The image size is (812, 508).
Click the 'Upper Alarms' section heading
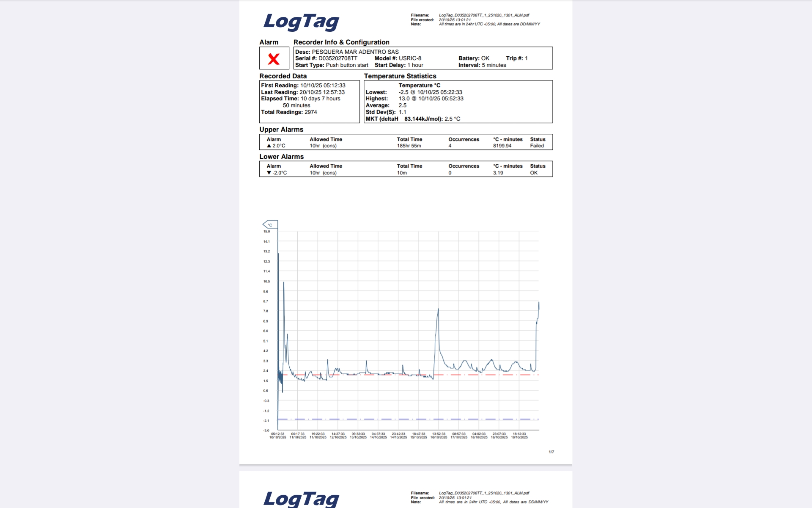click(x=281, y=130)
